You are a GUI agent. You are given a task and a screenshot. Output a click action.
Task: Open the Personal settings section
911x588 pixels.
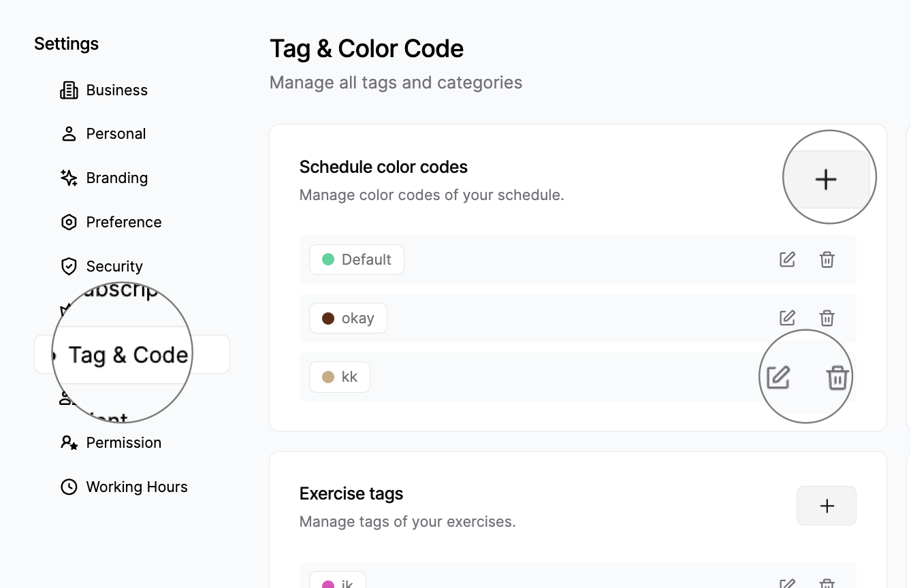pos(116,133)
